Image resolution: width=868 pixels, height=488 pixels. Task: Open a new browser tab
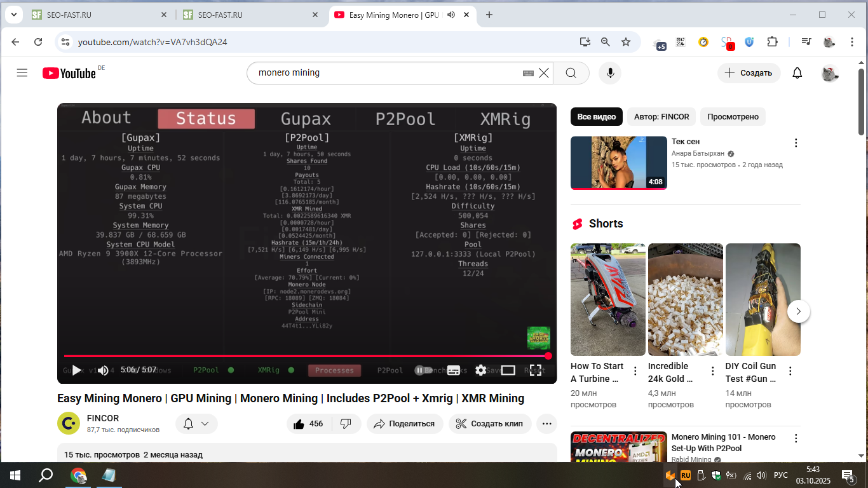(489, 15)
